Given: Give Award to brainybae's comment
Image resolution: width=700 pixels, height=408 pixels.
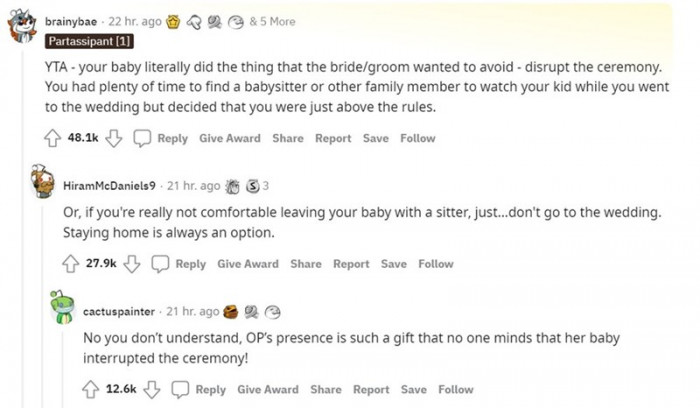Looking at the screenshot, I should (229, 139).
